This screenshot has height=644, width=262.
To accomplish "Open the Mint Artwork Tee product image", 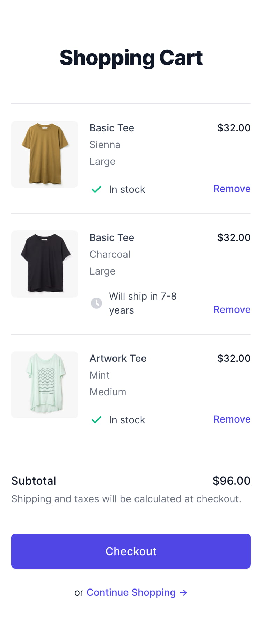I will [45, 385].
